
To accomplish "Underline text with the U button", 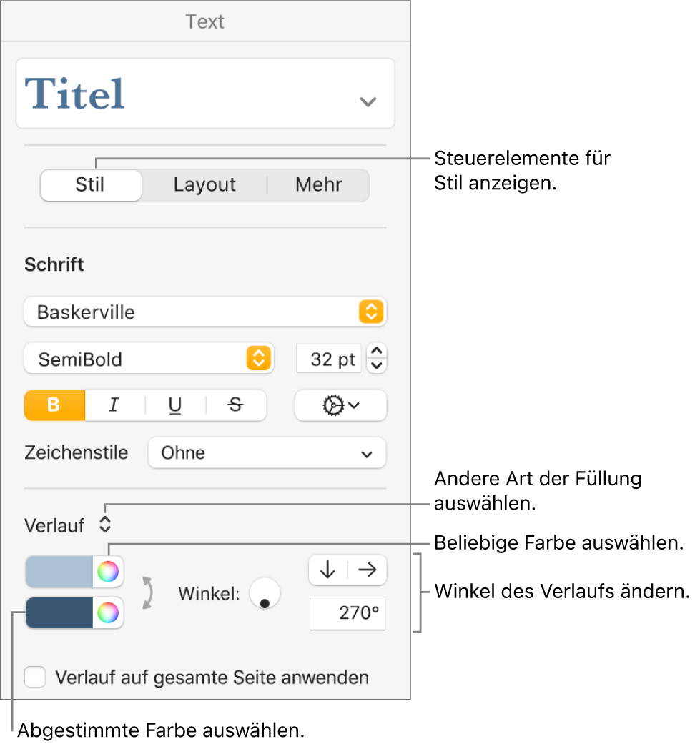I will click(x=175, y=405).
